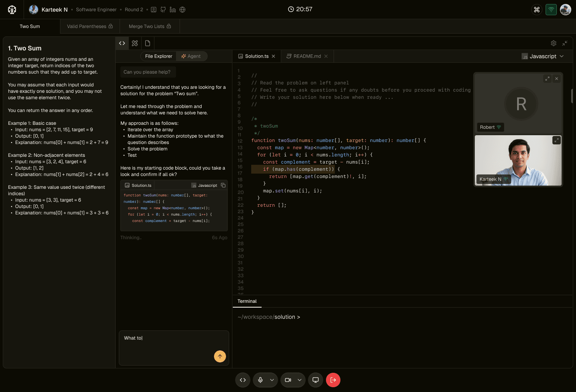Switch to the Agent view toggle
The width and height of the screenshot is (576, 392).
click(x=191, y=56)
